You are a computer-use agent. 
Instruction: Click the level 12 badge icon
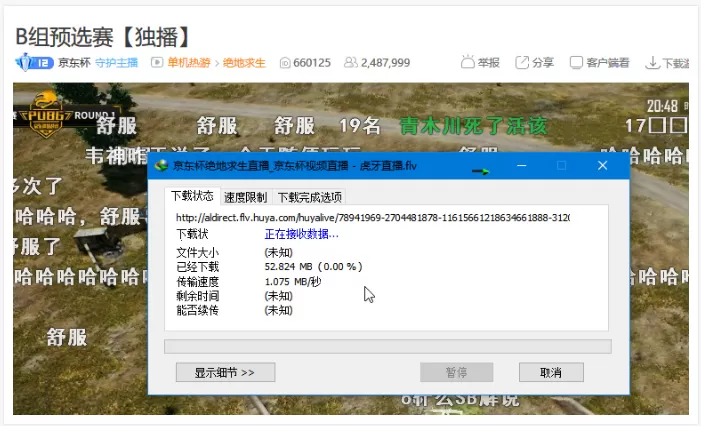coord(34,63)
